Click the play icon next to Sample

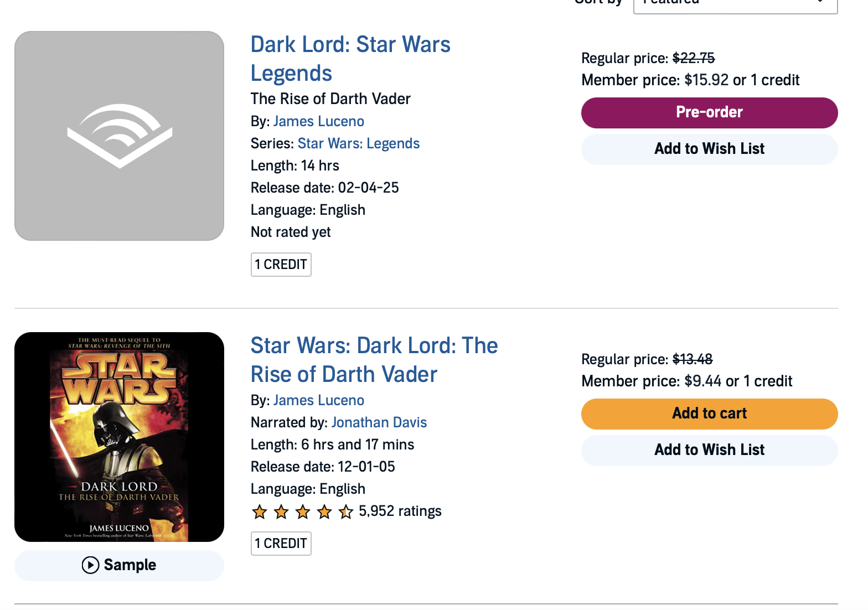point(89,565)
